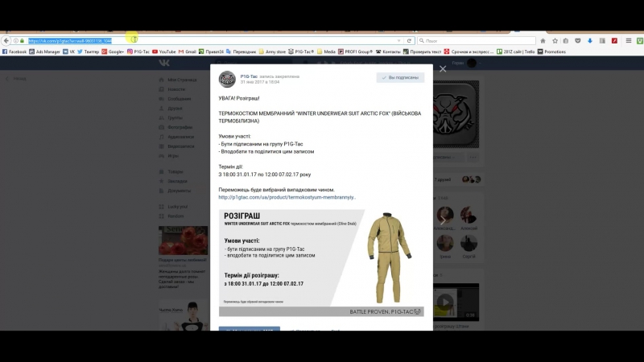
Task: Click the VK logo in site header
Action: click(x=164, y=63)
